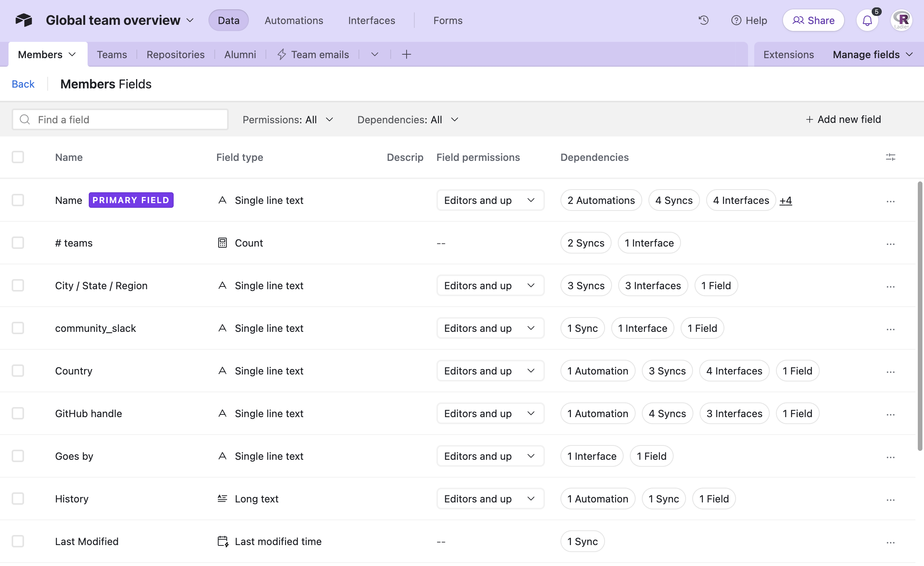
Task: Change Country field permissions dropdown
Action: point(490,371)
